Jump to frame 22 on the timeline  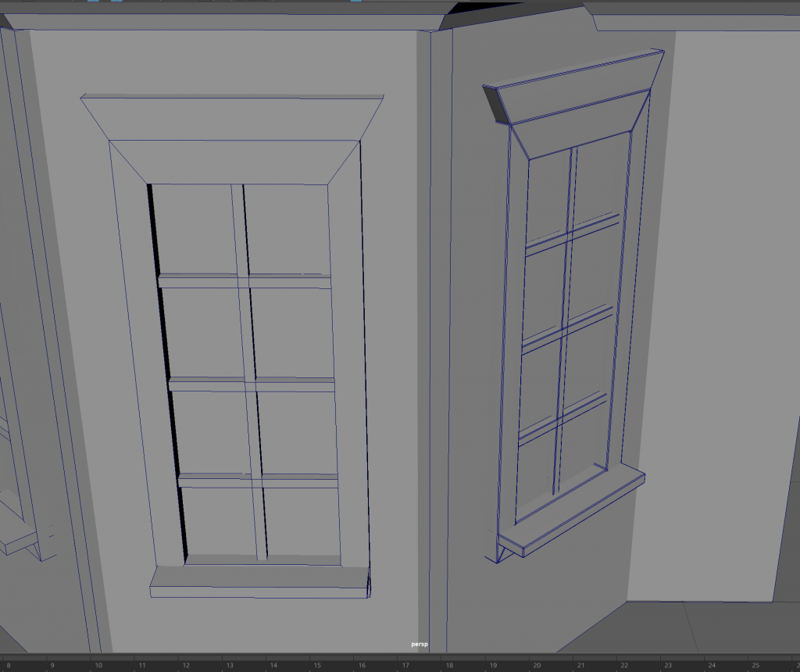click(623, 664)
